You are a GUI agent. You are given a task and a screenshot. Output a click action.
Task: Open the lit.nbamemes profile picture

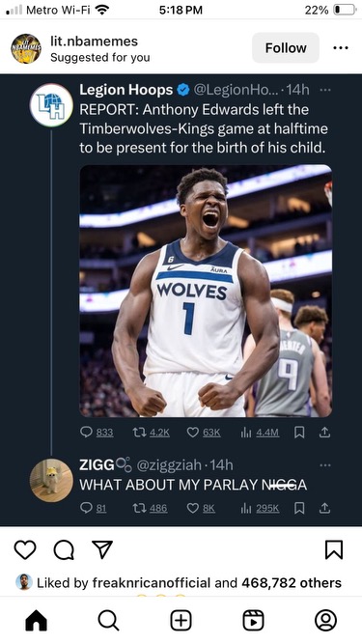pyautogui.click(x=26, y=48)
